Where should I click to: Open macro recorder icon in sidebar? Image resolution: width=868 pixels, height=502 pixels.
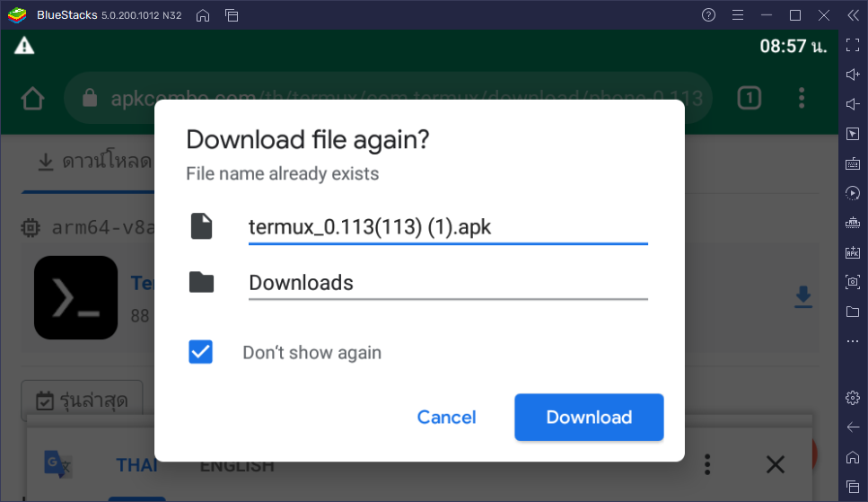pyautogui.click(x=853, y=223)
